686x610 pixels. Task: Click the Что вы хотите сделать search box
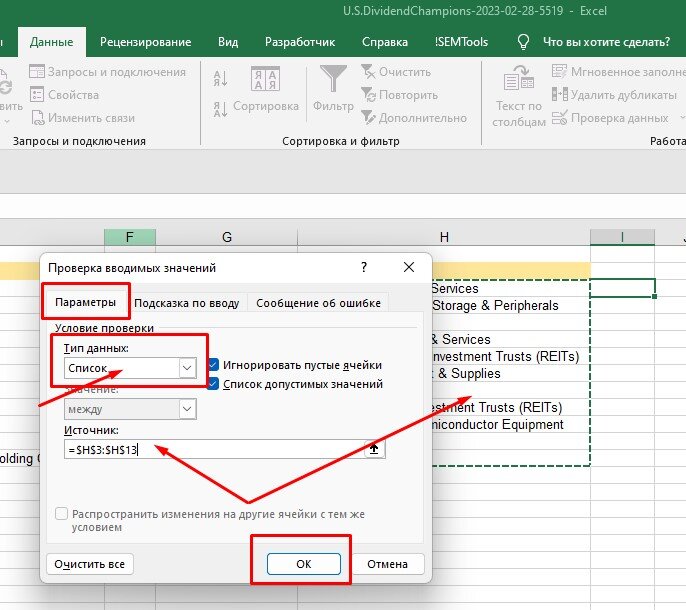pos(606,42)
